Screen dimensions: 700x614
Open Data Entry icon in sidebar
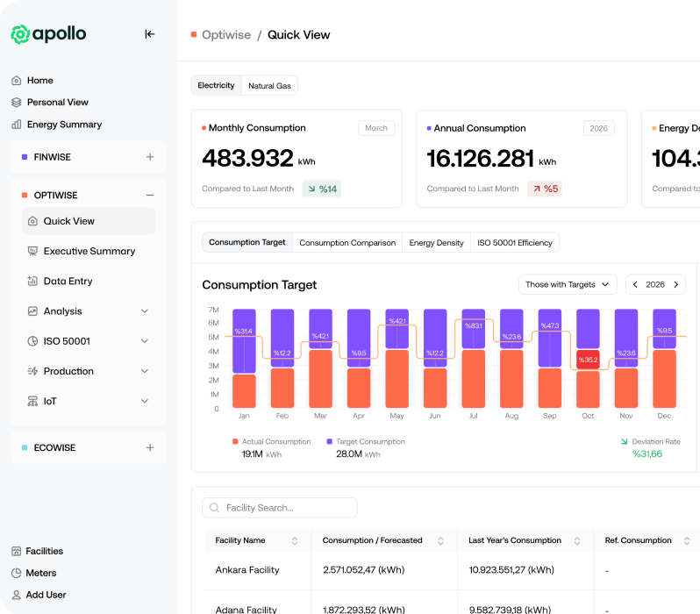(x=33, y=282)
